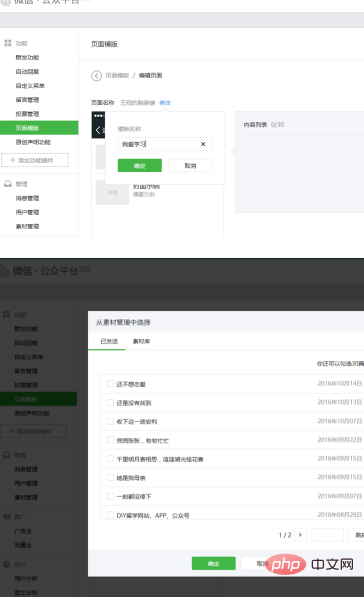
Task: Select the checkbox for 千里明月寄相思 article
Action: tap(110, 458)
